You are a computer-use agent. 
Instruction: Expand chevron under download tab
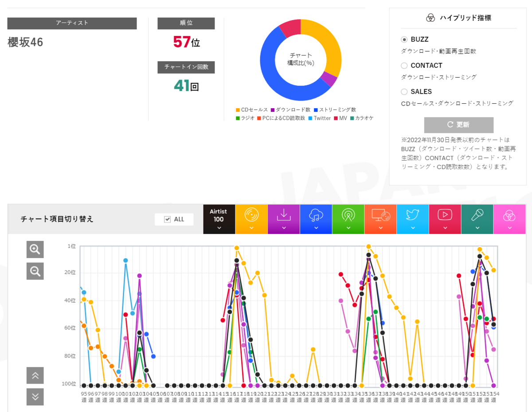tap(284, 228)
